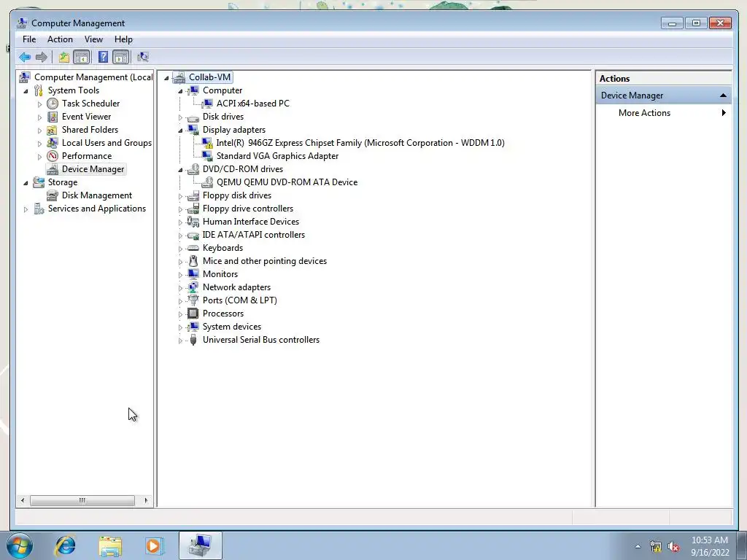Click the Performance monitor icon

[x=53, y=156]
